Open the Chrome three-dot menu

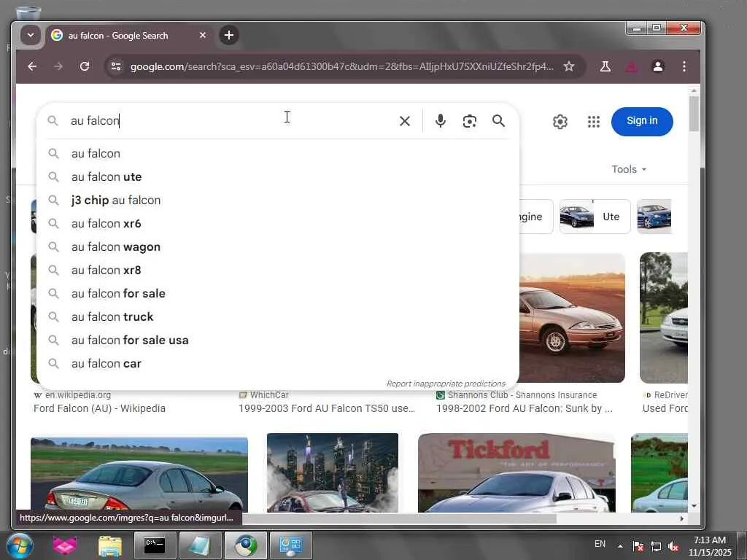click(684, 66)
